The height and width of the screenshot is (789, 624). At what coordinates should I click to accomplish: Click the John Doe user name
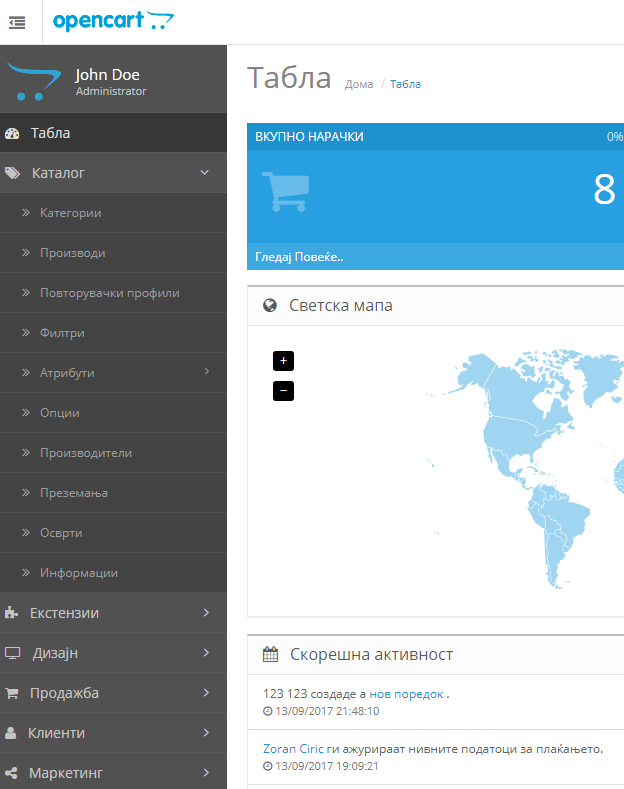pos(107,74)
